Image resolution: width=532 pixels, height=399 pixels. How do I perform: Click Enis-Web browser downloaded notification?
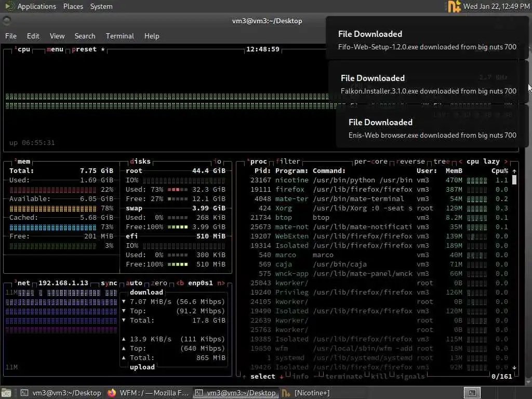(x=432, y=126)
